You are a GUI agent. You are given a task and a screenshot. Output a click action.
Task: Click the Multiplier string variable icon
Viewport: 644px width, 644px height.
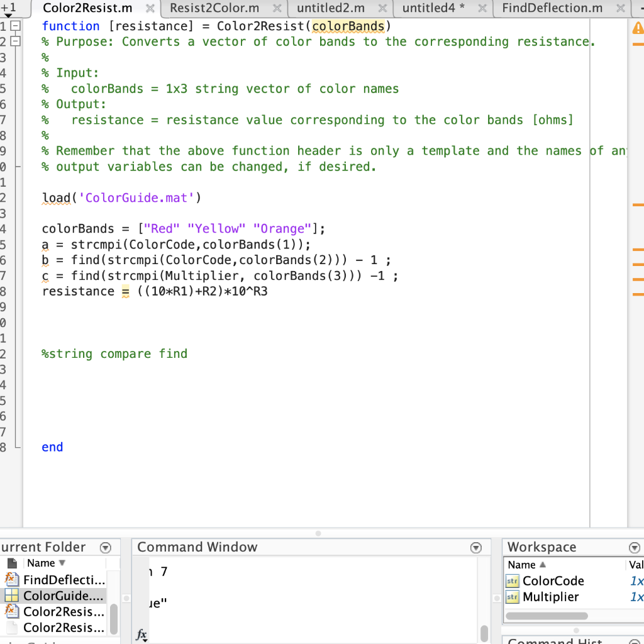tap(512, 597)
